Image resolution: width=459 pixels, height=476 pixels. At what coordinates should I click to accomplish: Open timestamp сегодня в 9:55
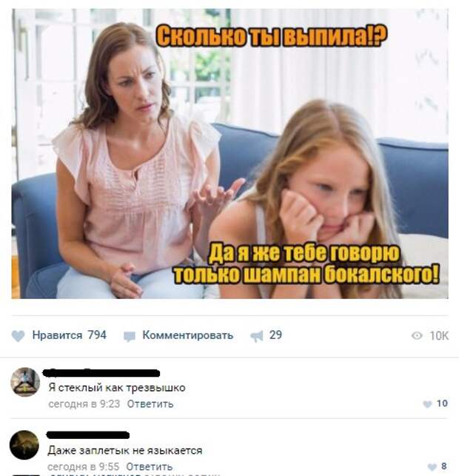(83, 466)
